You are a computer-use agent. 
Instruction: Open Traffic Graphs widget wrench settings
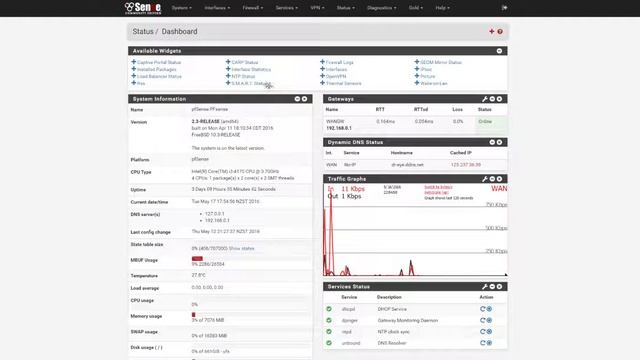(485, 179)
